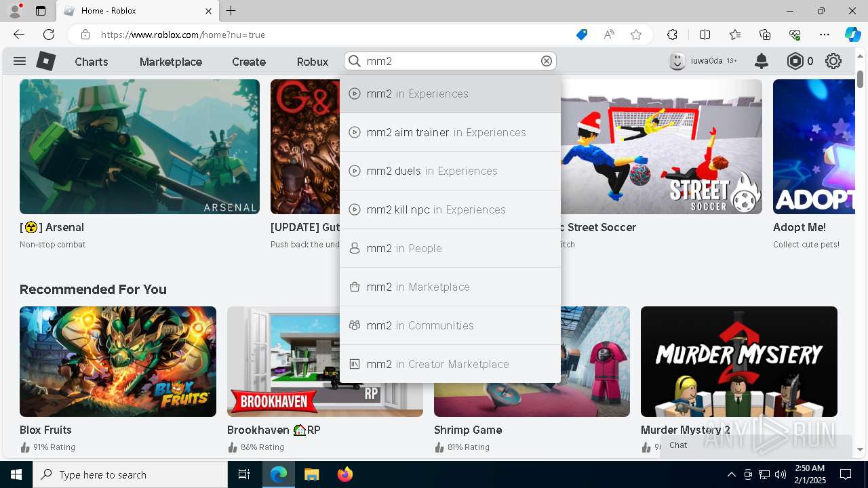Open the notifications bell
Screen dimensions: 868x488
(x=762, y=61)
